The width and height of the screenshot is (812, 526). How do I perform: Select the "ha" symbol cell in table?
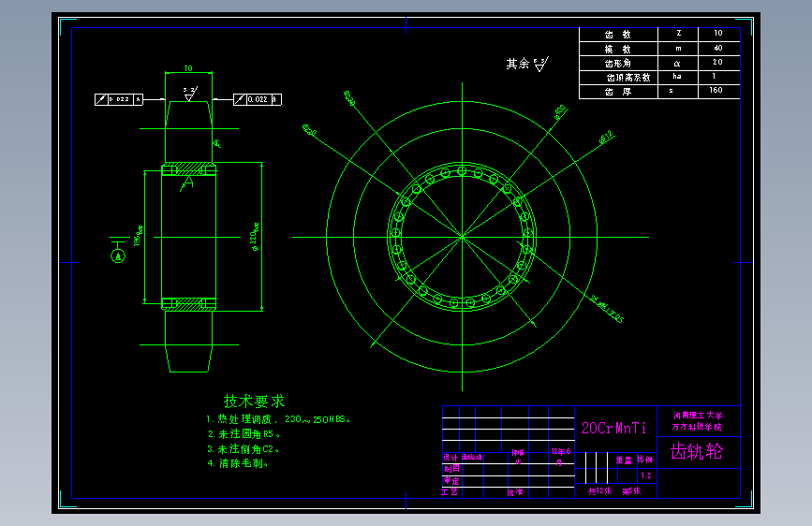point(677,76)
